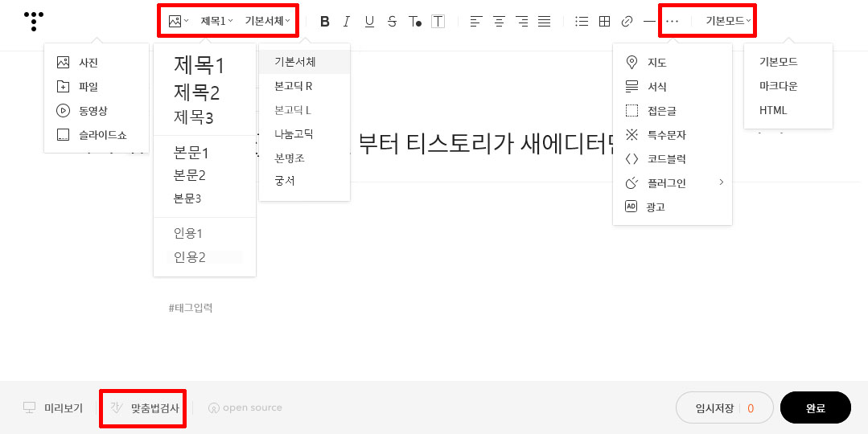Justify the text alignment
Image resolution: width=868 pixels, height=434 pixels.
[x=544, y=22]
